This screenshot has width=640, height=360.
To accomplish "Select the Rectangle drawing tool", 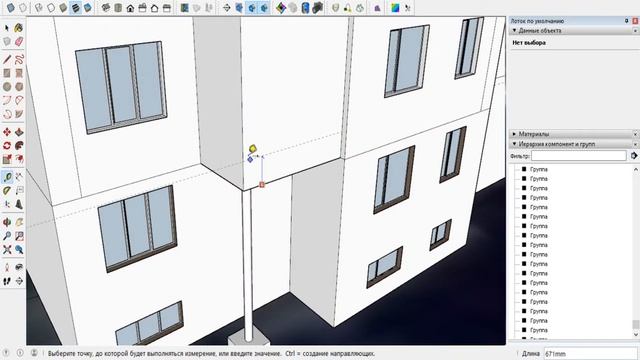I will pyautogui.click(x=7, y=73).
